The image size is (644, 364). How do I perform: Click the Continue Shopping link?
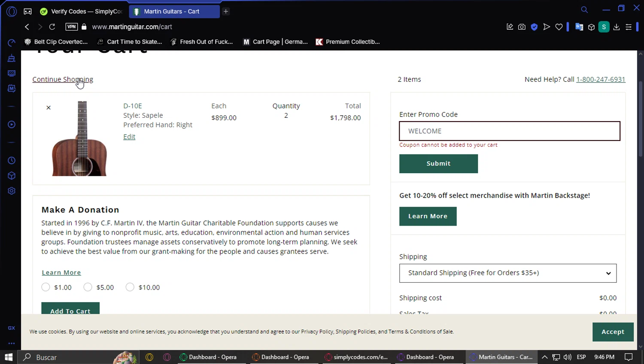[63, 79]
